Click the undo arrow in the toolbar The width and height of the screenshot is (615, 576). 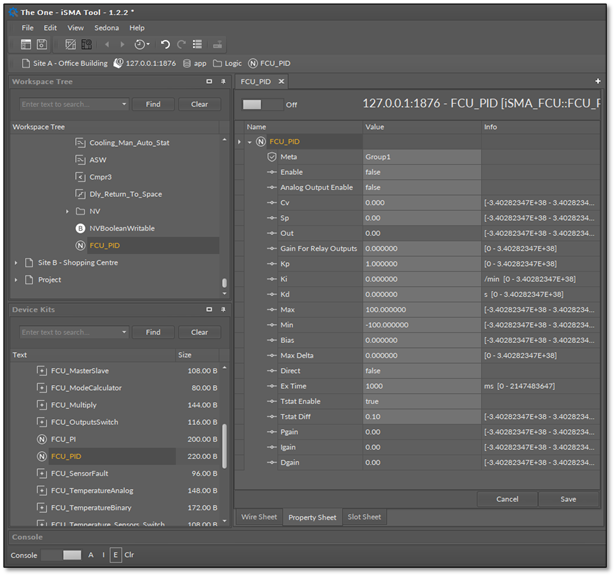tap(165, 45)
